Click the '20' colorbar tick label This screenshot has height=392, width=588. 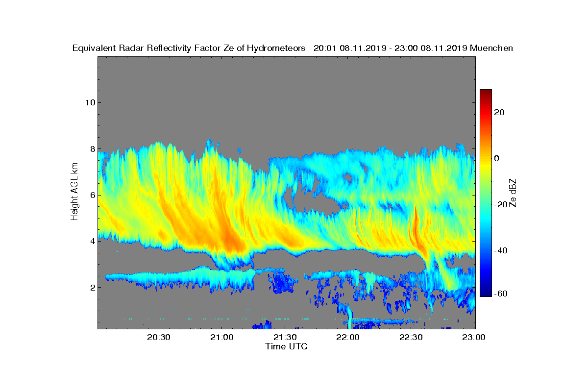pos(499,112)
